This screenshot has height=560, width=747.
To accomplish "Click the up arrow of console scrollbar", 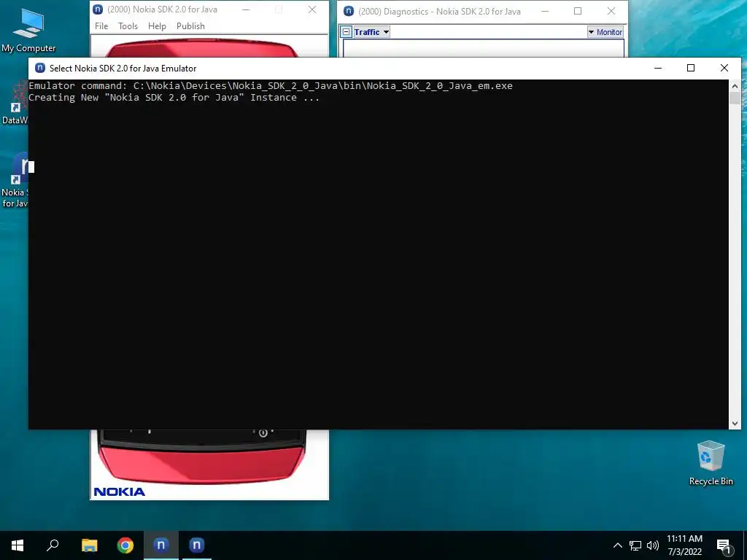I will coord(735,86).
